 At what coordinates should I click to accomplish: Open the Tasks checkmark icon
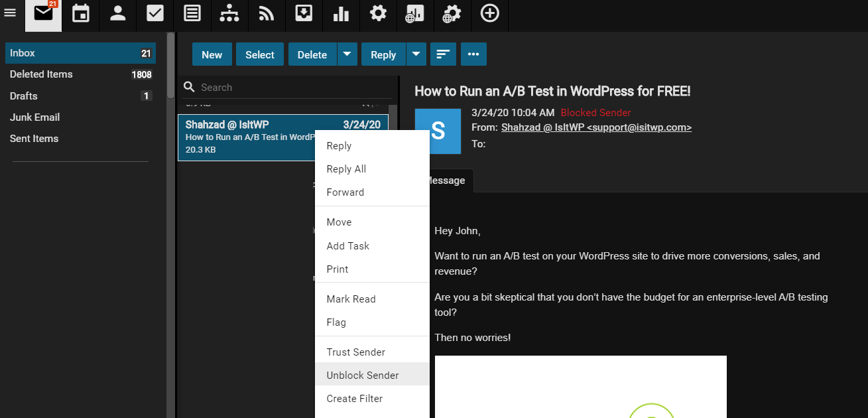tap(155, 13)
